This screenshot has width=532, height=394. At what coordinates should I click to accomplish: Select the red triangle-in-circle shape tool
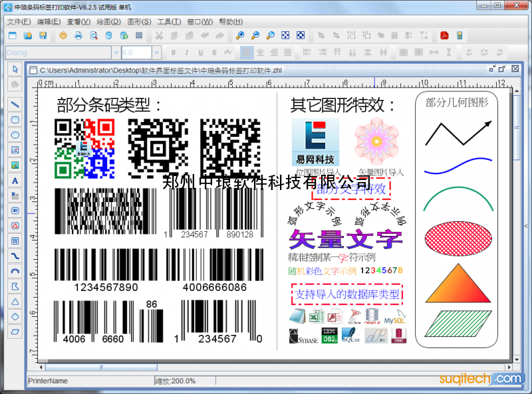click(15, 226)
